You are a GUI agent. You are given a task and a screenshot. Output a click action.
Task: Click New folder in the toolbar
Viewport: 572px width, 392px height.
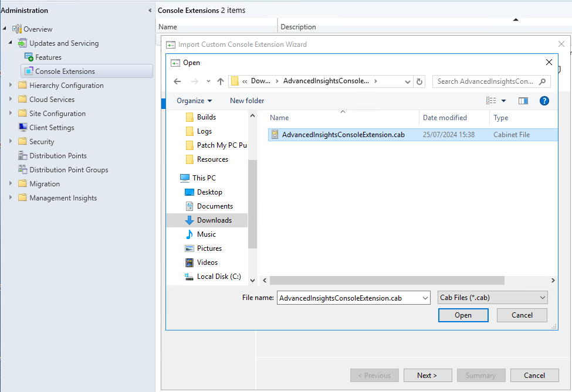[247, 101]
